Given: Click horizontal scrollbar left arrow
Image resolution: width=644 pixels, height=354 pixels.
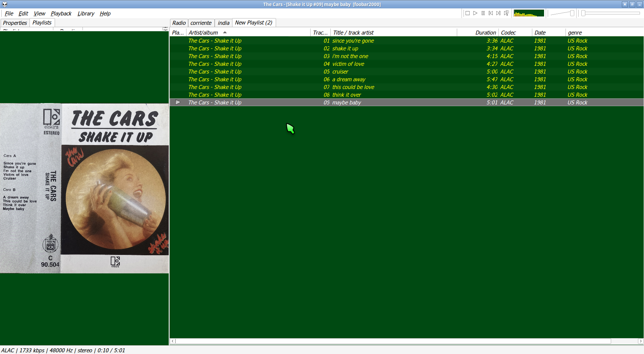Looking at the screenshot, I should tap(173, 341).
